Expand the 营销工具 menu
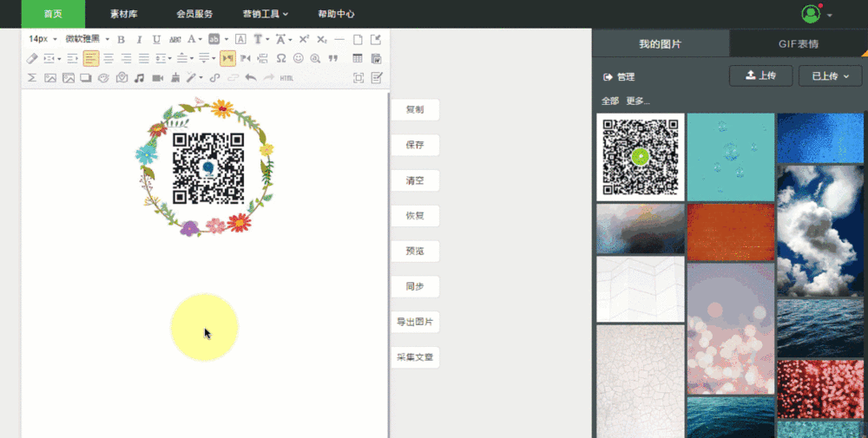 (x=265, y=14)
